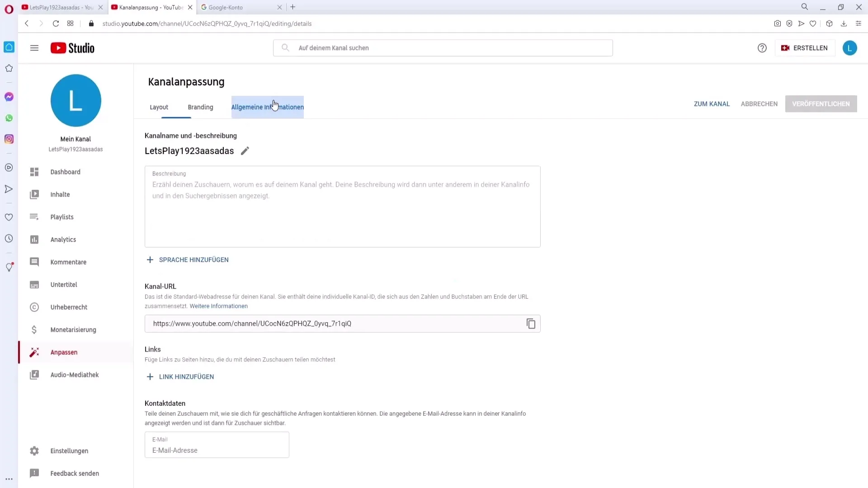
Task: Click channel search input field
Action: click(x=443, y=47)
